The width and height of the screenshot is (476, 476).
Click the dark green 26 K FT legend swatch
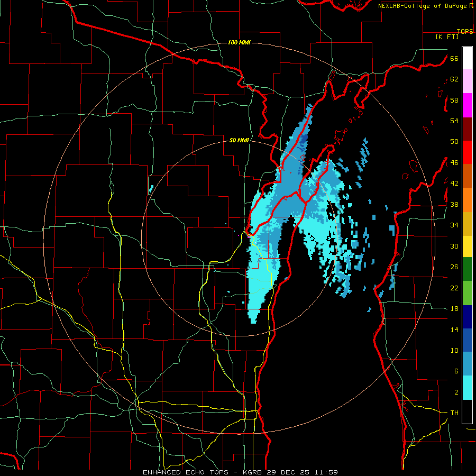pos(467,269)
